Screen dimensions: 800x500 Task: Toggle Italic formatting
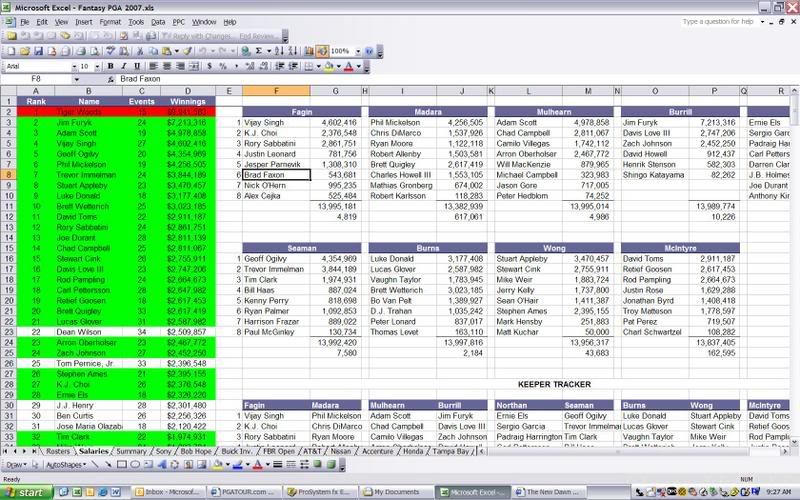click(x=123, y=66)
